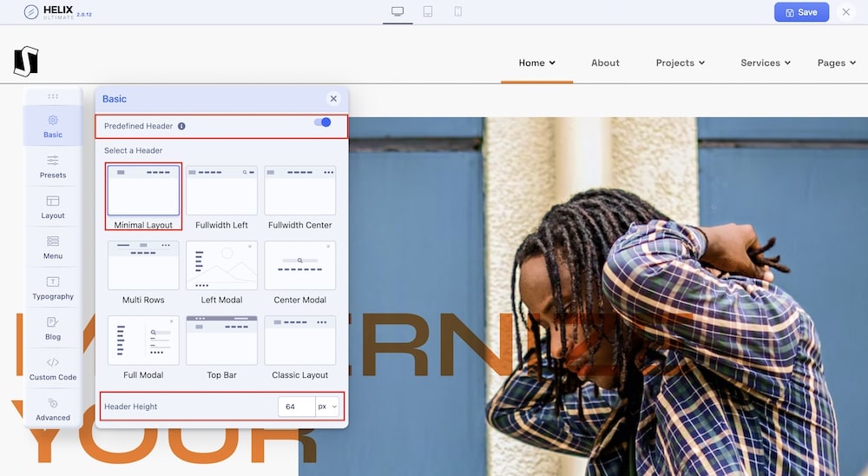Choose the Left Modal header layout
This screenshot has height=476, width=868.
(x=221, y=266)
